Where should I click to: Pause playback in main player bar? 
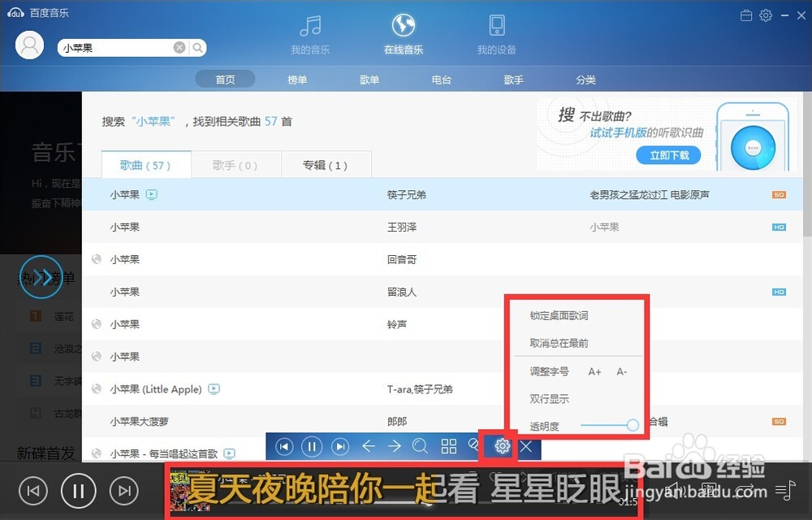tap(78, 491)
